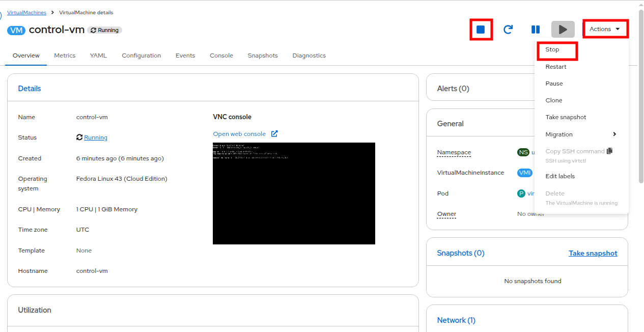Click the pause VM icon
644x332 pixels.
[535, 29]
